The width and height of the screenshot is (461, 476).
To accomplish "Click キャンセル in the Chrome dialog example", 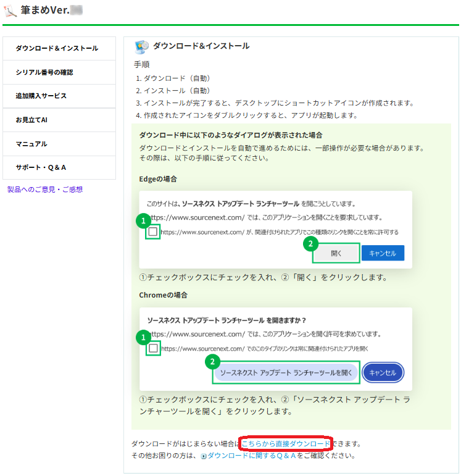I will point(383,373).
